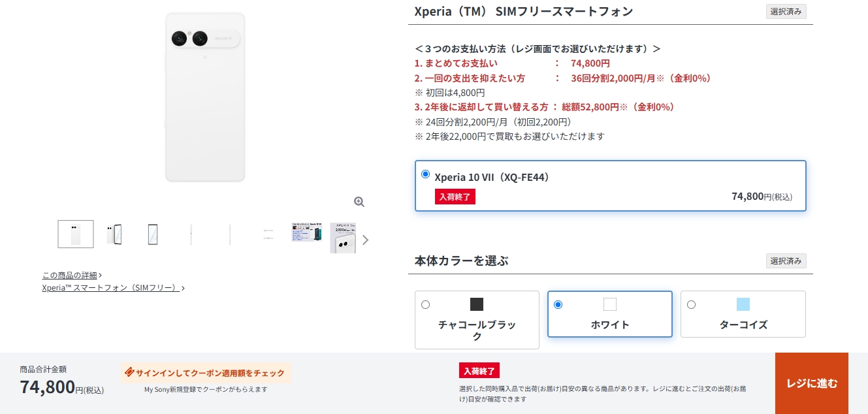Screen dimensions: 868x414
Task: Click 商品合計金額 total 74,800円 in bottom bar
Action: 62,387
